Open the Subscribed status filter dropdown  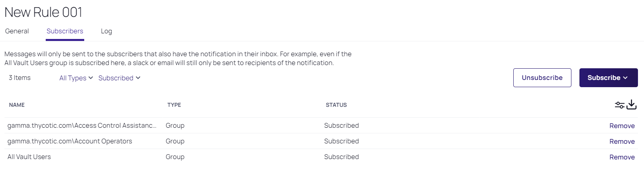pos(119,78)
